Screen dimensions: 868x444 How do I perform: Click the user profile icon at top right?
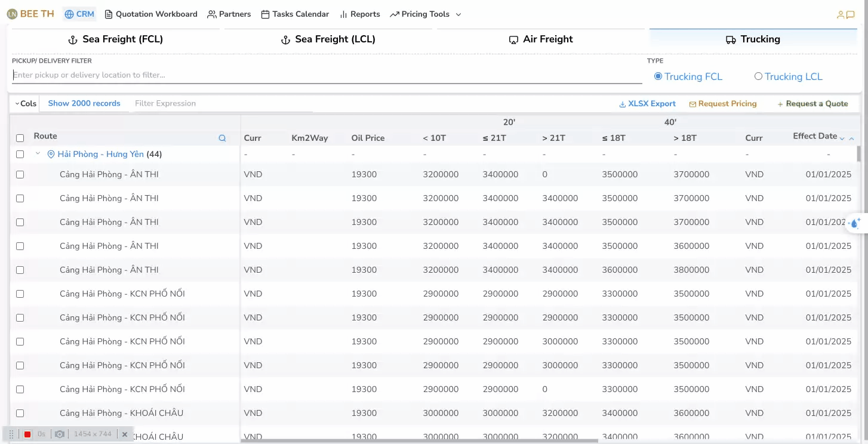[841, 15]
